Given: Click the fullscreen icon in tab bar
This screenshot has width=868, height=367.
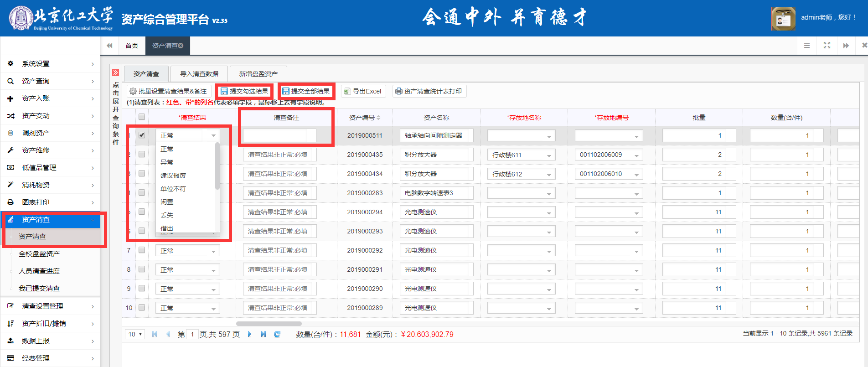Looking at the screenshot, I should tap(827, 46).
